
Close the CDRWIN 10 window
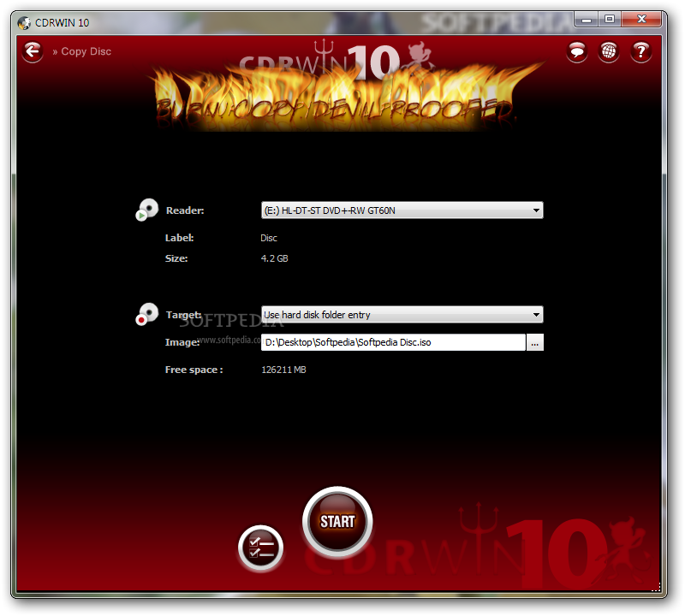[640, 20]
